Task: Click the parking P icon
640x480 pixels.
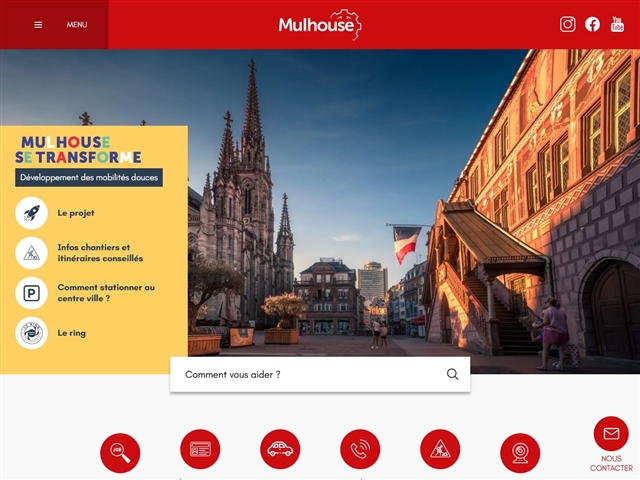Action: click(x=31, y=293)
